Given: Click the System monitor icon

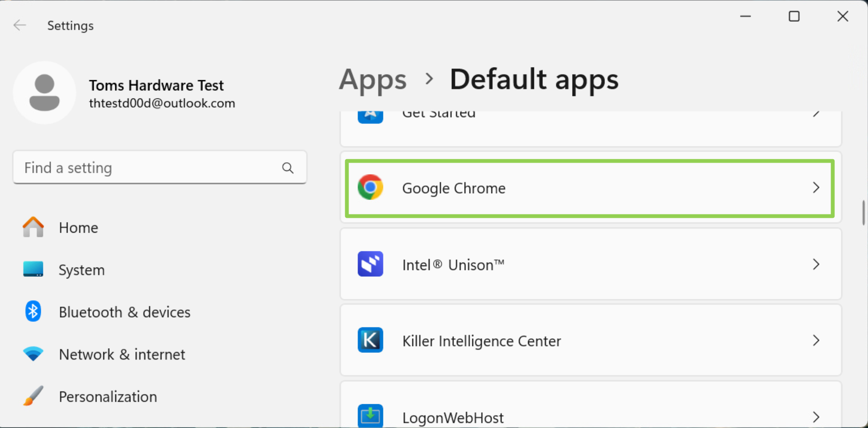Looking at the screenshot, I should pos(33,269).
